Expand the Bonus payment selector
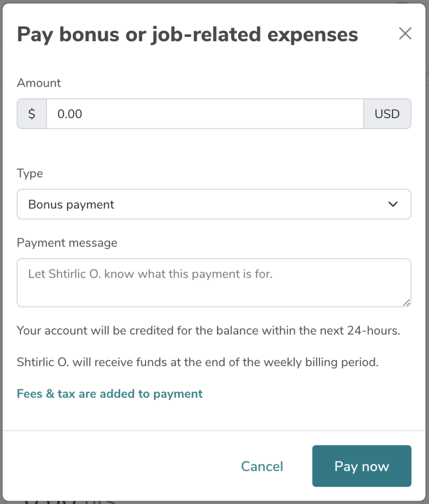429x504 pixels. (x=214, y=204)
